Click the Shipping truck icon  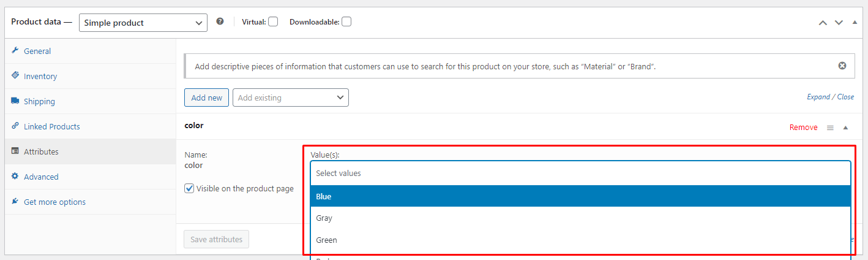15,101
